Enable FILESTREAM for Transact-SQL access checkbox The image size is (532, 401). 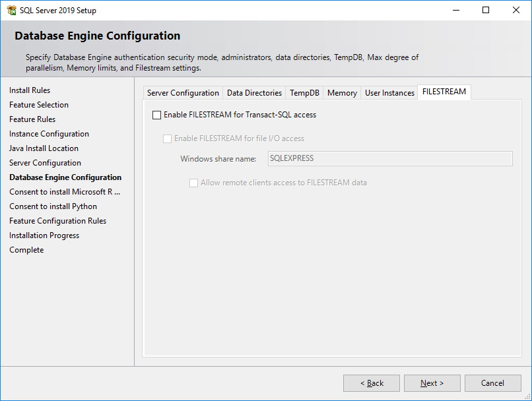pos(156,115)
